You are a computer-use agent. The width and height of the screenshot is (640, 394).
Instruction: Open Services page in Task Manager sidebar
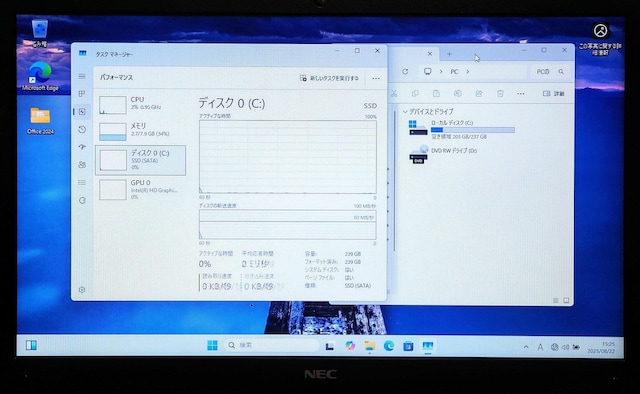pyautogui.click(x=82, y=200)
